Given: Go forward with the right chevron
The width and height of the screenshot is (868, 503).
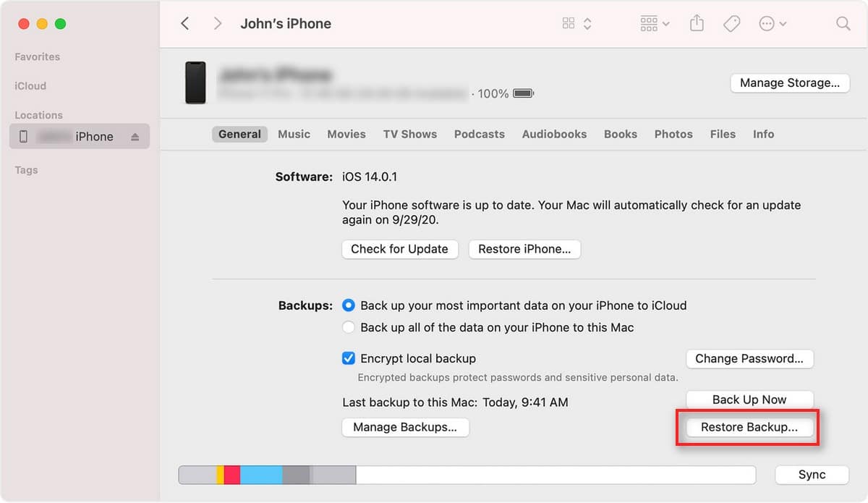Looking at the screenshot, I should pos(218,23).
